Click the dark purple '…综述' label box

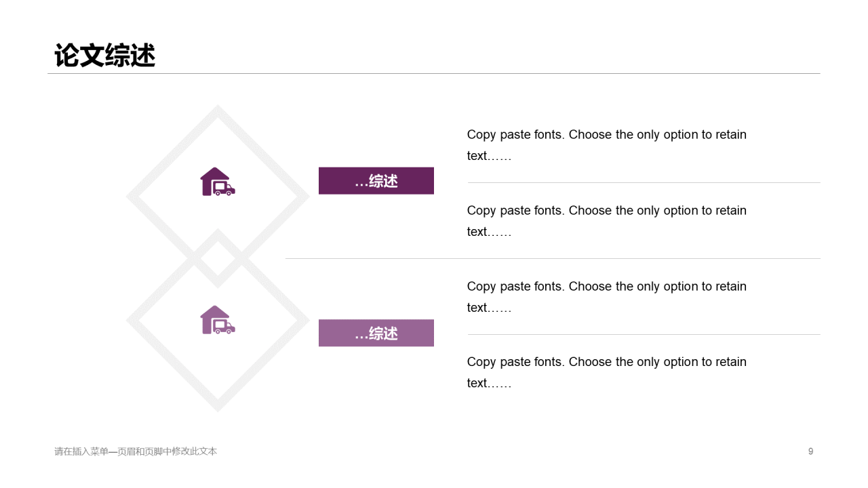376,181
